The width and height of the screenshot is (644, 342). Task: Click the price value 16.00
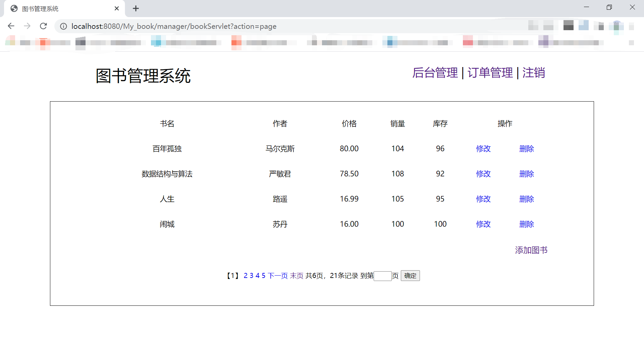click(x=349, y=224)
